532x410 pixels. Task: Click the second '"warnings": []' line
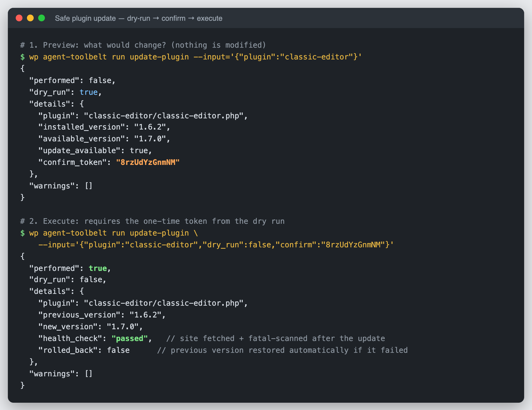61,374
